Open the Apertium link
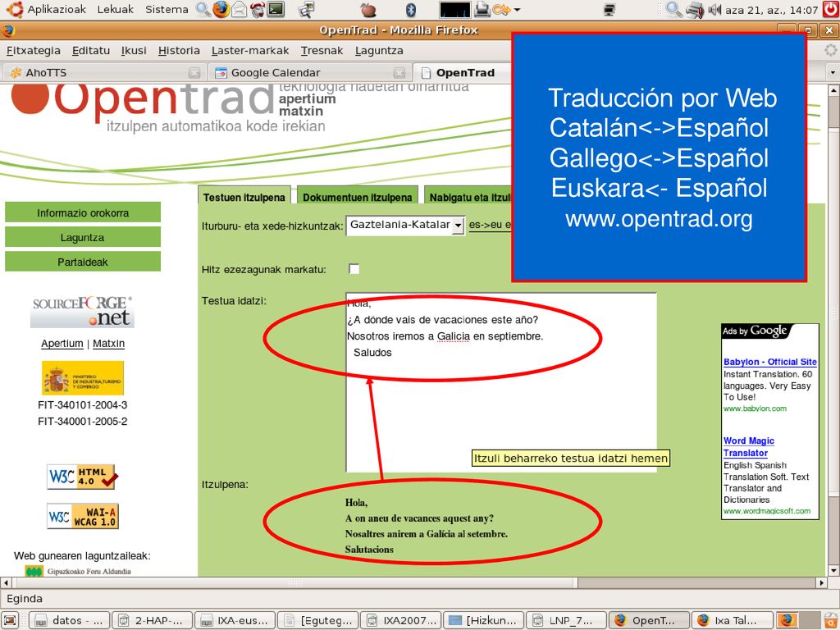The height and width of the screenshot is (630, 840). [62, 344]
